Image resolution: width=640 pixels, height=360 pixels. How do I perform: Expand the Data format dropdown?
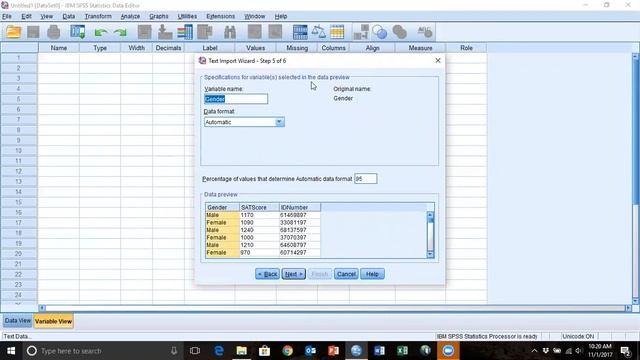279,122
